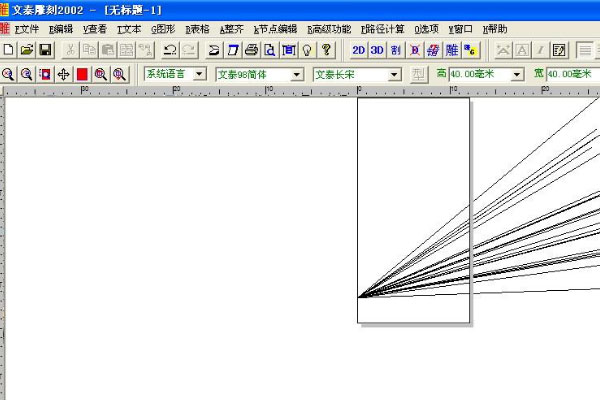Open a file with the folder icon
The image size is (600, 400).
[27, 49]
